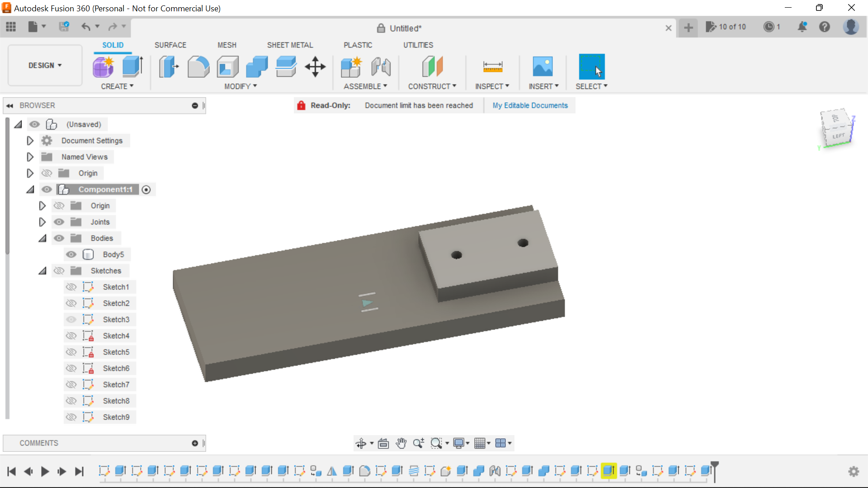Viewport: 868px width, 488px height.
Task: Expand the Joints folder
Action: 42,222
